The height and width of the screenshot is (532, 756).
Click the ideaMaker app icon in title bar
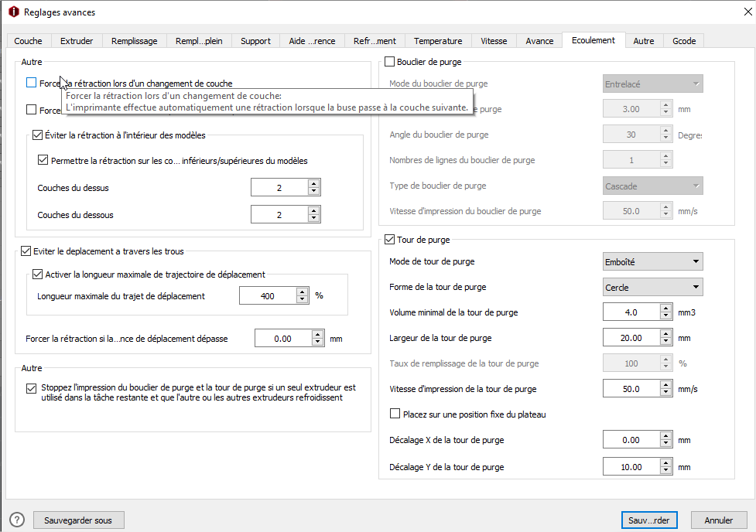(x=14, y=12)
